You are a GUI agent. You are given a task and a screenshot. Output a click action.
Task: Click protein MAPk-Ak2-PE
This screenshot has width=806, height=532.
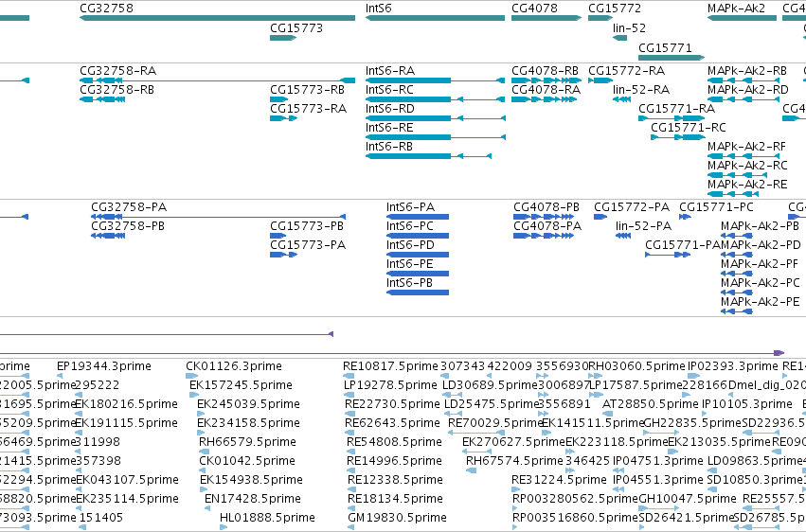click(737, 311)
